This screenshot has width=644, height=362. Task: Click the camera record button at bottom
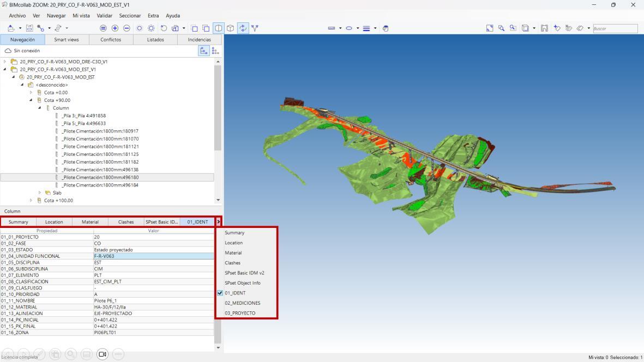tap(103, 354)
